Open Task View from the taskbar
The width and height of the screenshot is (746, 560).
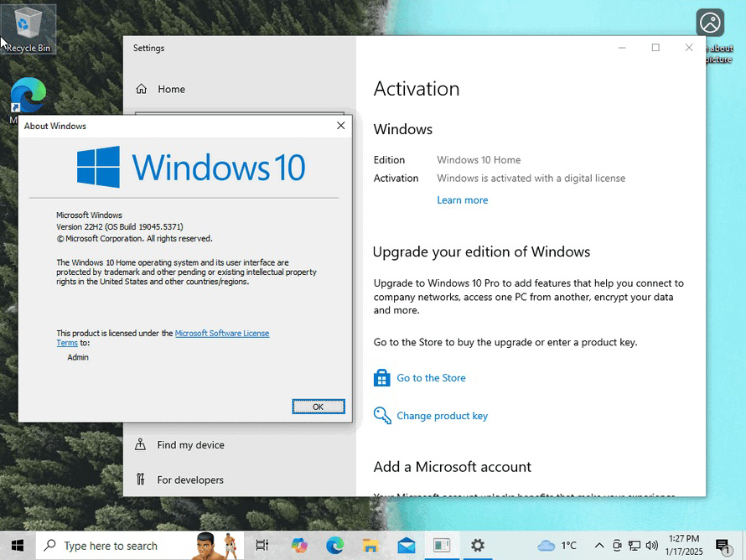(262, 546)
